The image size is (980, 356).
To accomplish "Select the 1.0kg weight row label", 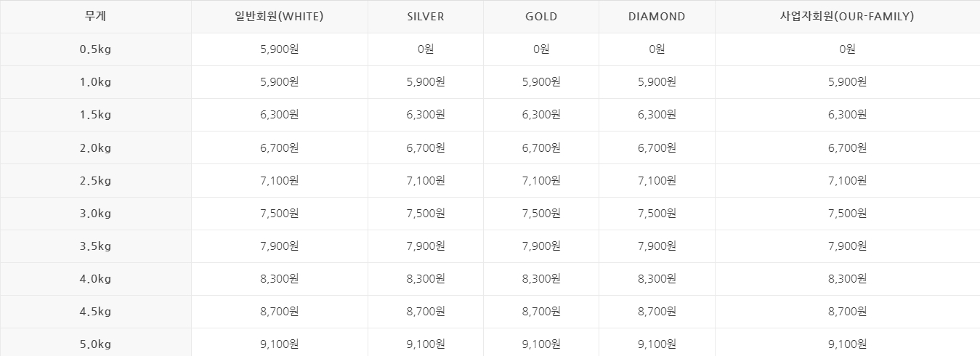I will click(95, 82).
